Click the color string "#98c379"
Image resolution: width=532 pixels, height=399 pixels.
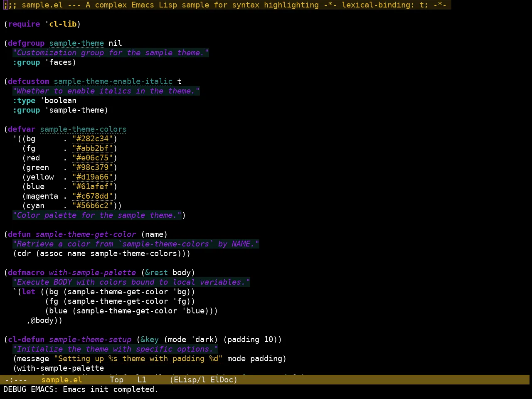(x=93, y=167)
